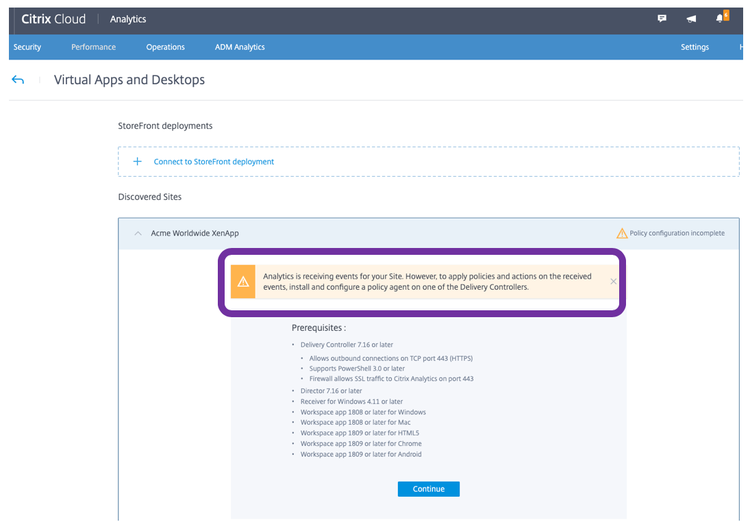The height and width of the screenshot is (522, 750).
Task: Open the notifications bell icon
Action: click(720, 18)
